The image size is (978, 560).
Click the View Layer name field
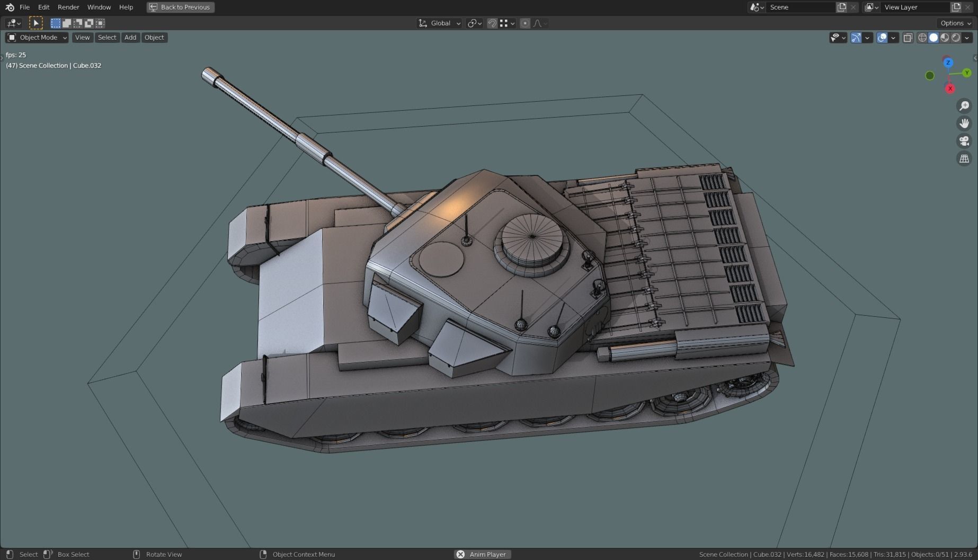tap(915, 7)
